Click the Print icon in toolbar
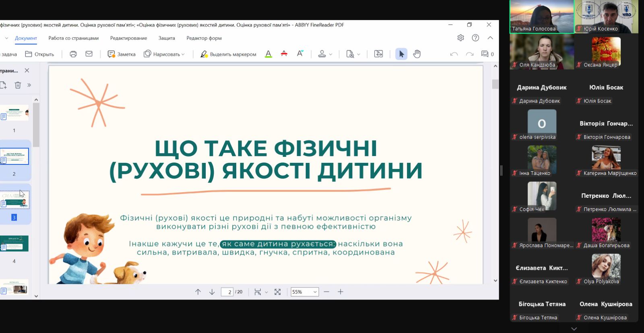The image size is (644, 333). pos(73,54)
